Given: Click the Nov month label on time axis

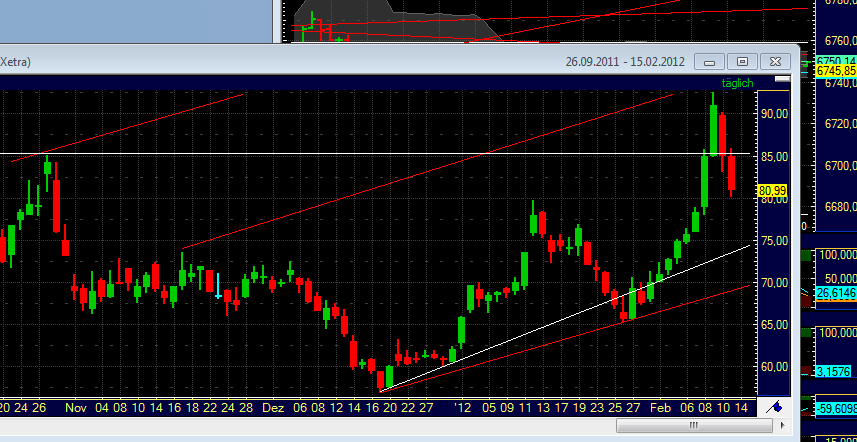Looking at the screenshot, I should pos(76,408).
